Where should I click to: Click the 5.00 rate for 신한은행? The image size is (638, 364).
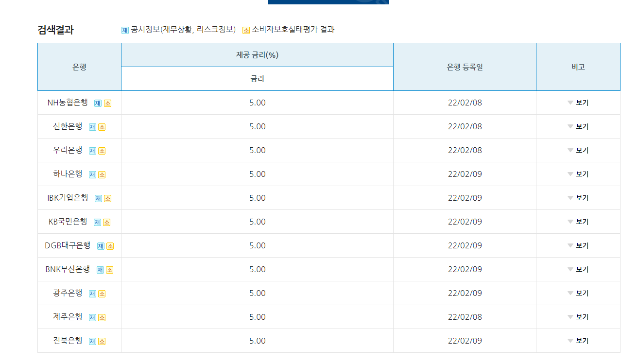[258, 126]
